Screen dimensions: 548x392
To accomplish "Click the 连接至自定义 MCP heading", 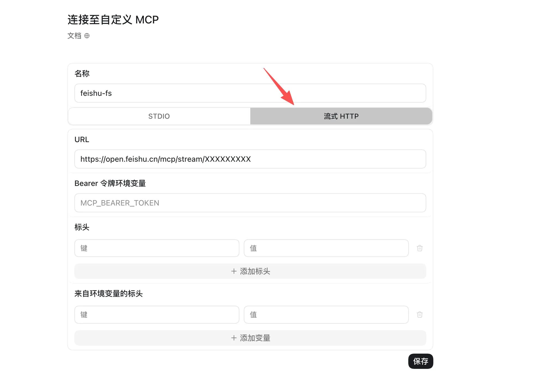I will (113, 20).
